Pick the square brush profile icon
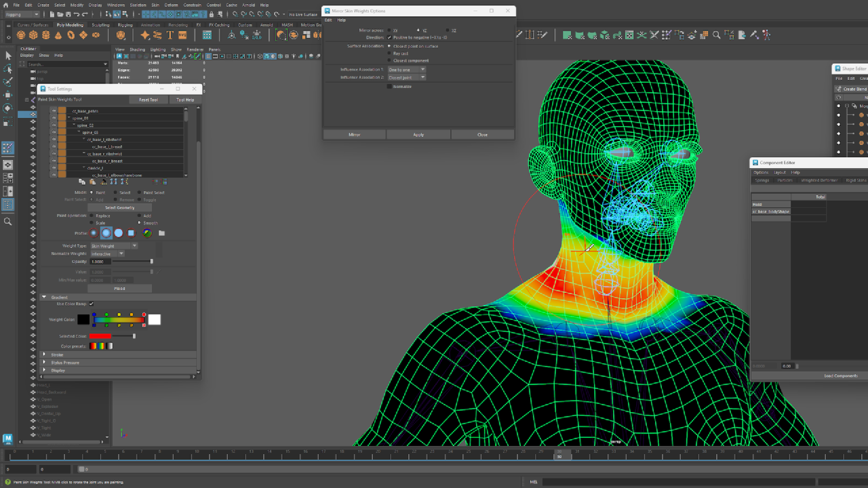This screenshot has height=488, width=868. [x=131, y=233]
